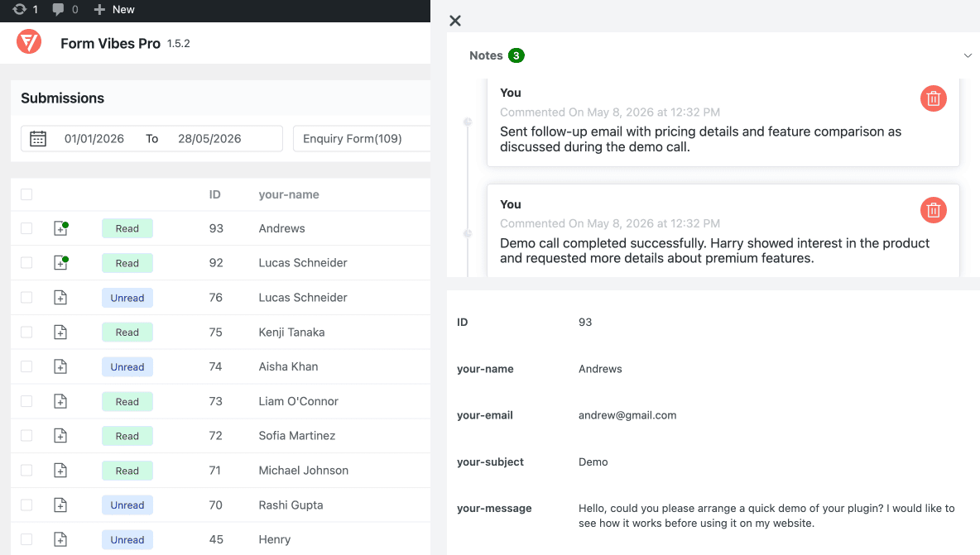Tick the checkbox for submission 92

coord(26,263)
